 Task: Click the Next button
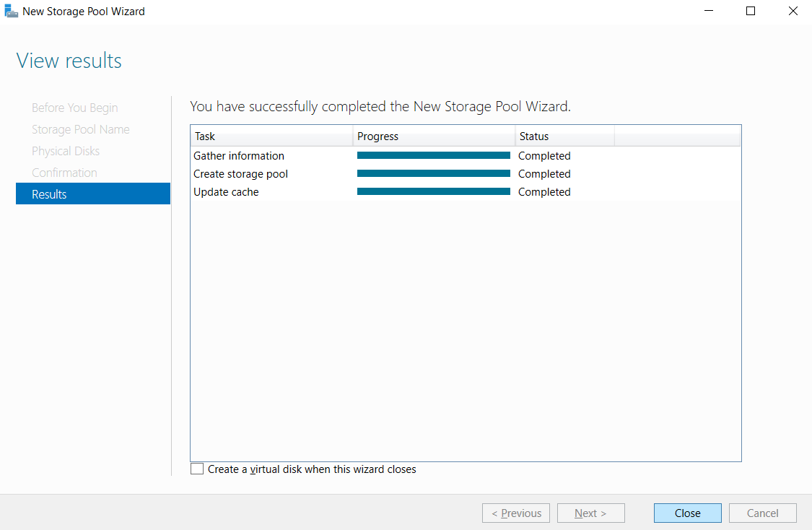coord(591,513)
